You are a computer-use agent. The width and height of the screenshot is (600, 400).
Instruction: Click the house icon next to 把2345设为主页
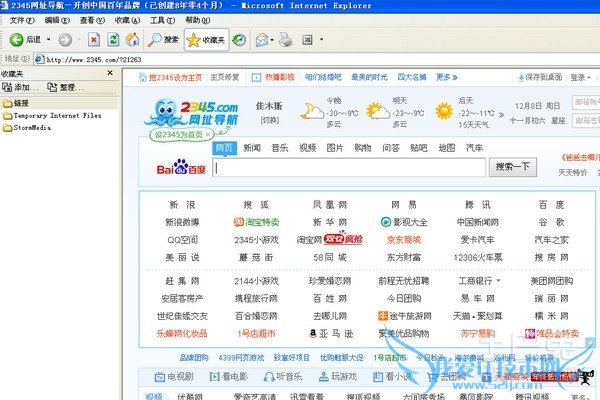[x=142, y=77]
